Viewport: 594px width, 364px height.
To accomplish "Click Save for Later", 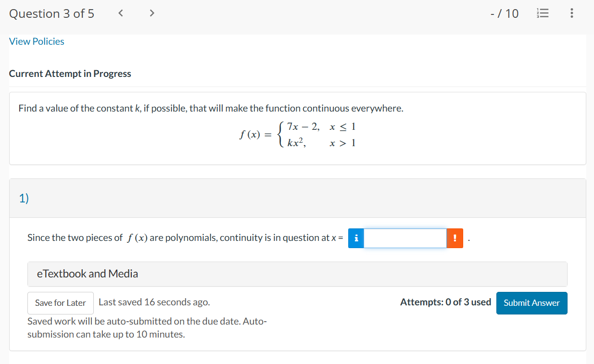I will [x=60, y=303].
